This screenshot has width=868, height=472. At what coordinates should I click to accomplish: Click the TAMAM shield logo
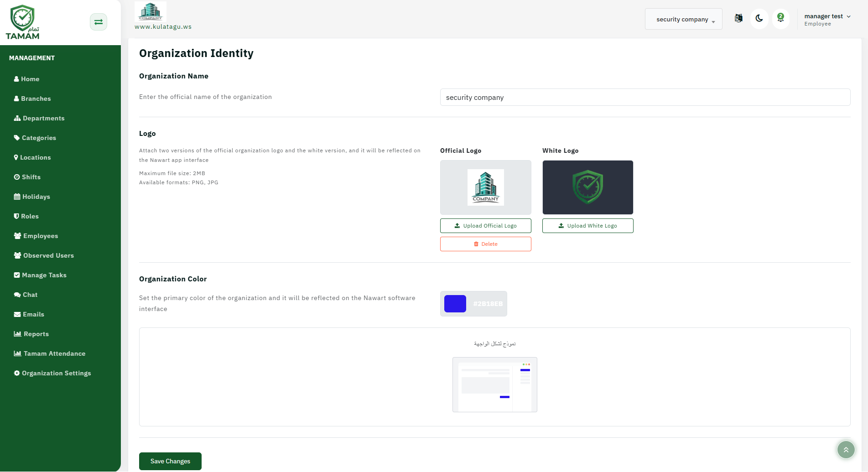coord(22,22)
